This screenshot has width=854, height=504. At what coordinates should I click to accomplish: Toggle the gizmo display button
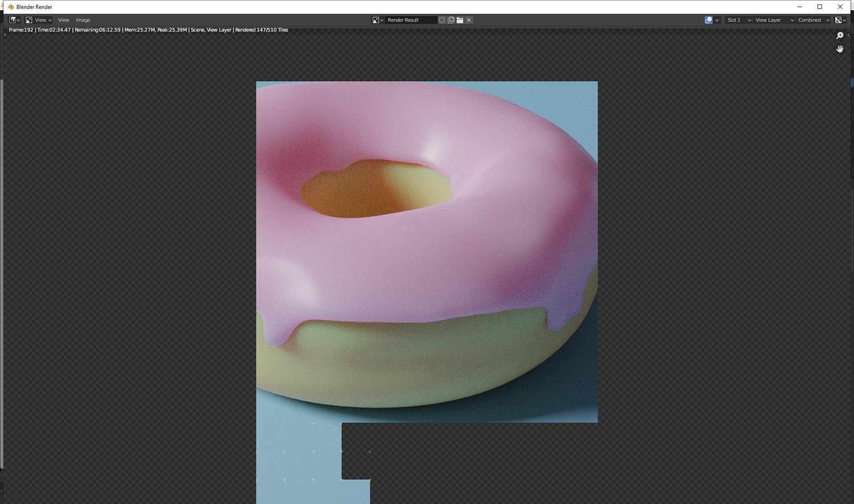pos(709,20)
